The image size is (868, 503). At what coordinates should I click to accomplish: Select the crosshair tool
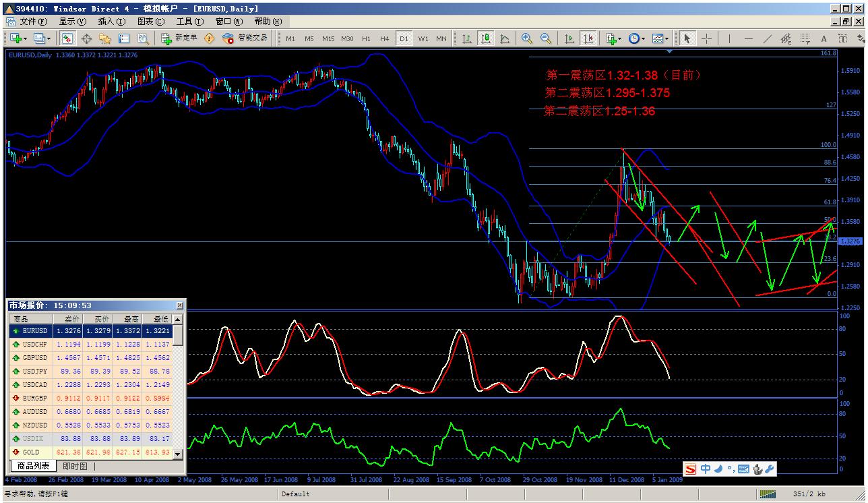(x=706, y=38)
